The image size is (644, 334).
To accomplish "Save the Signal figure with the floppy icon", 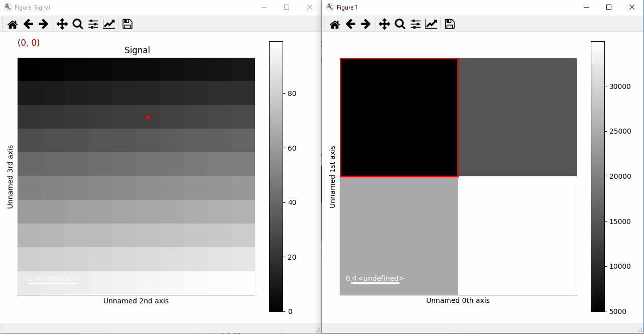I will tap(127, 24).
